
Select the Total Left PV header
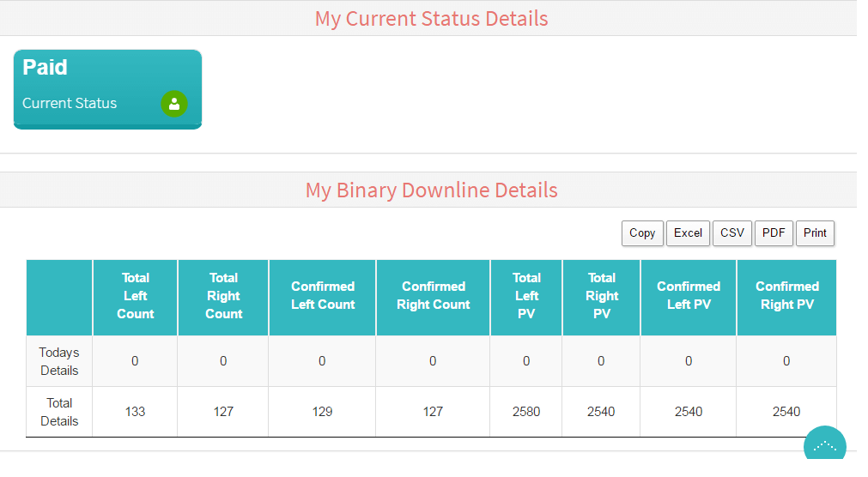tap(526, 296)
